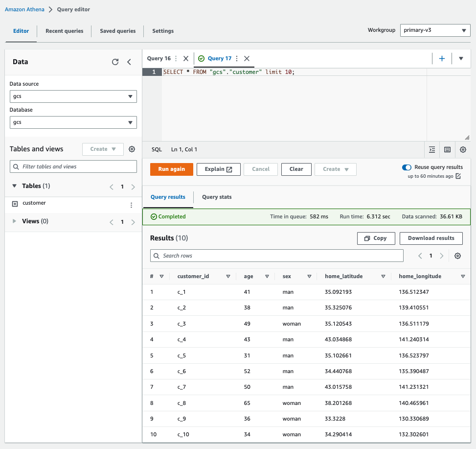The height and width of the screenshot is (449, 476).
Task: Click the Download results button
Action: [431, 238]
